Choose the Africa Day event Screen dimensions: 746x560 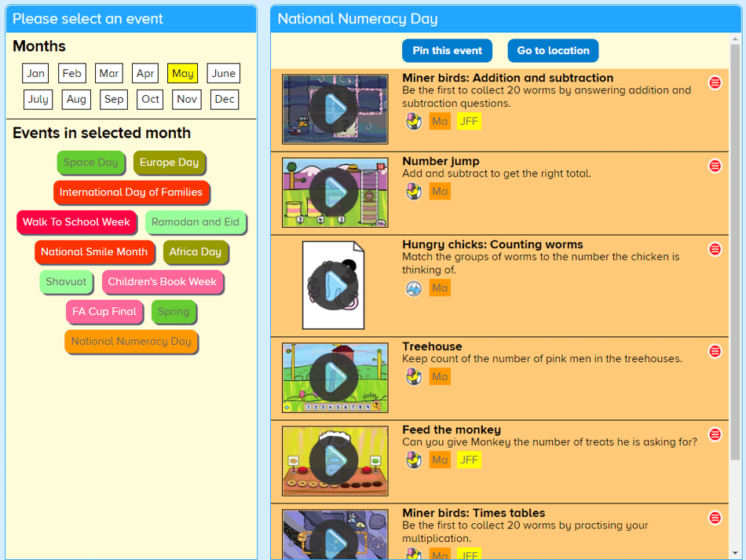click(x=196, y=252)
